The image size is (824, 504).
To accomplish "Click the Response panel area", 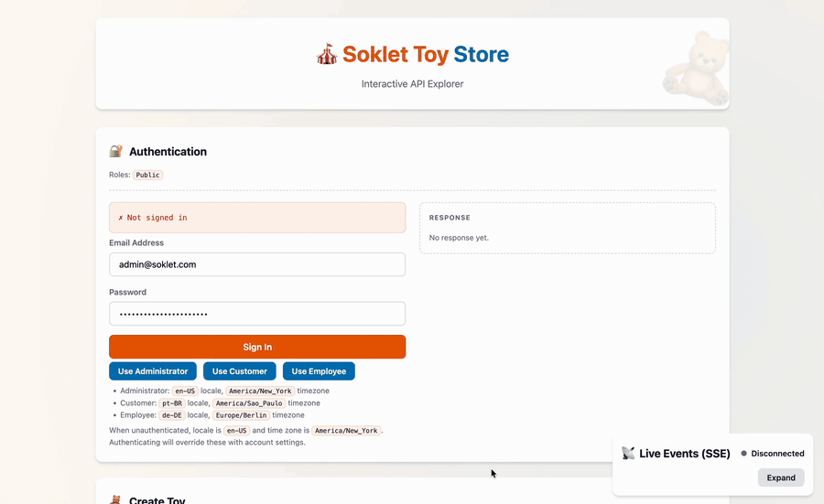I will (x=568, y=228).
